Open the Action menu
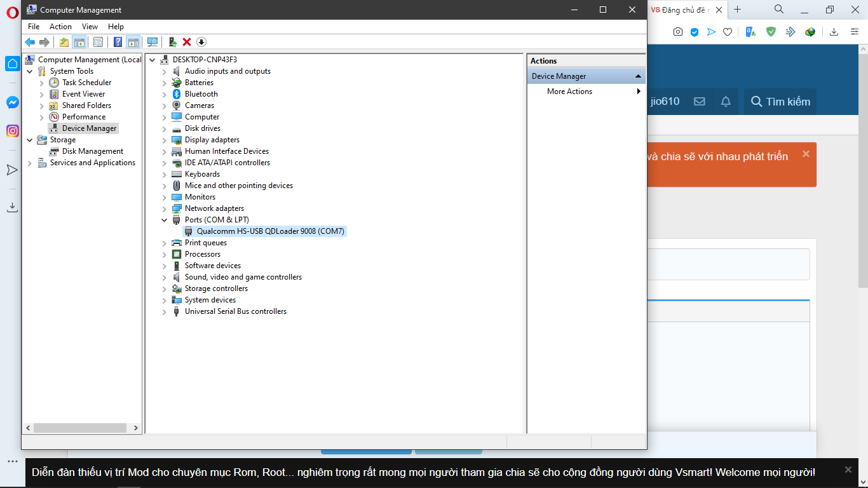This screenshot has height=488, width=868. click(x=60, y=27)
